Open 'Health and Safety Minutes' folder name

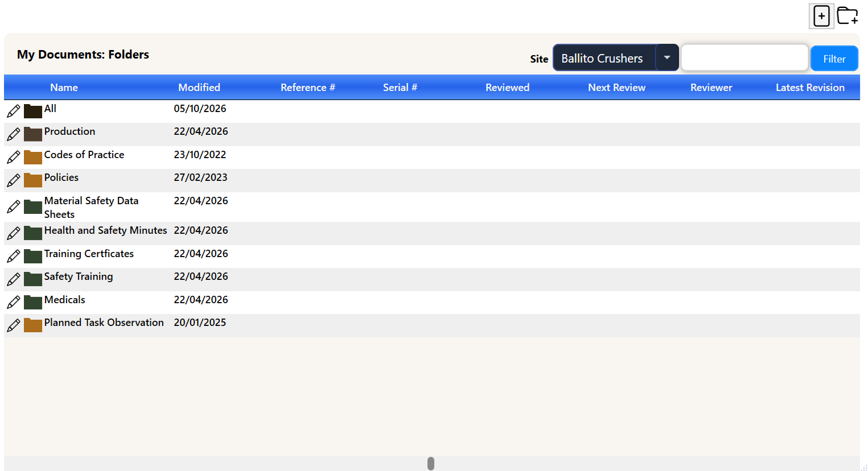coord(105,230)
